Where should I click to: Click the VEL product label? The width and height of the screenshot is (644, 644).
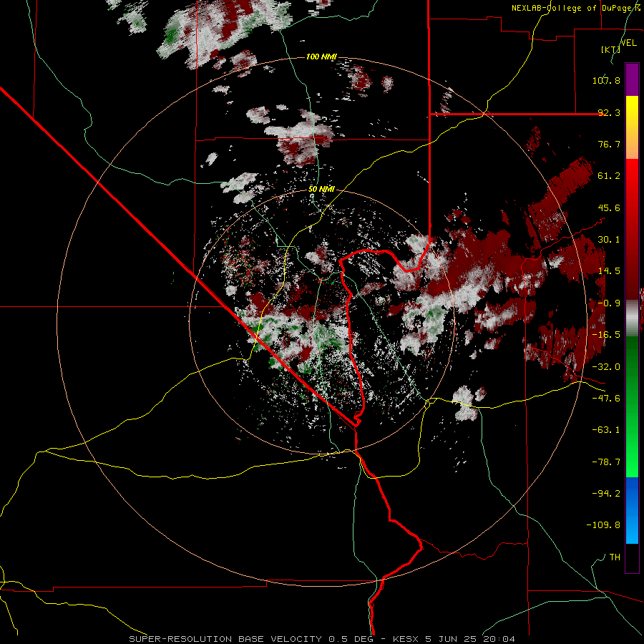point(628,43)
